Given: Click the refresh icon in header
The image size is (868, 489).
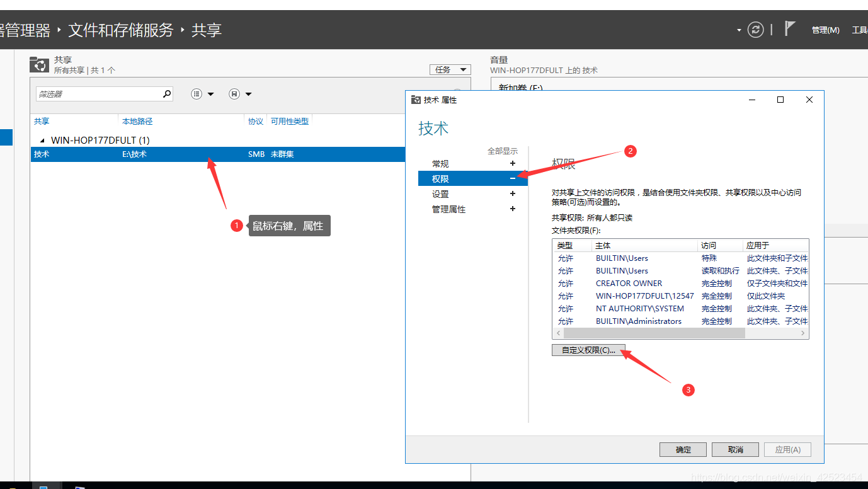Looking at the screenshot, I should coord(755,30).
